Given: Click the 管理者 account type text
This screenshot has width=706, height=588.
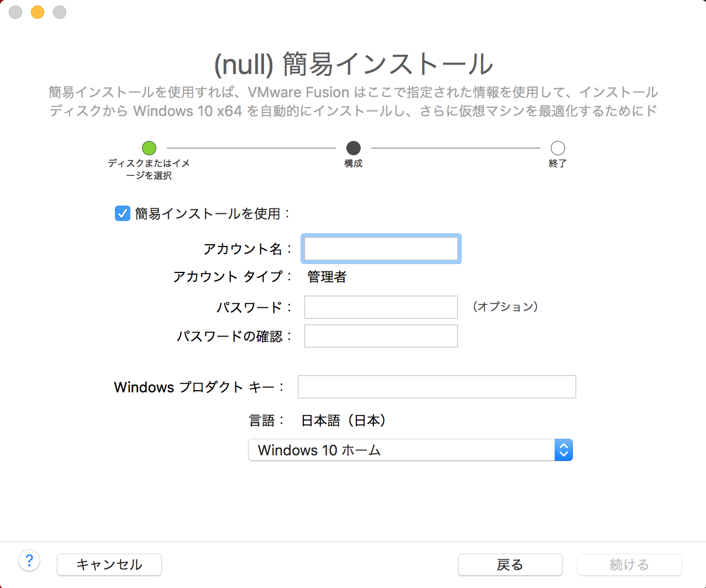Looking at the screenshot, I should tap(327, 277).
